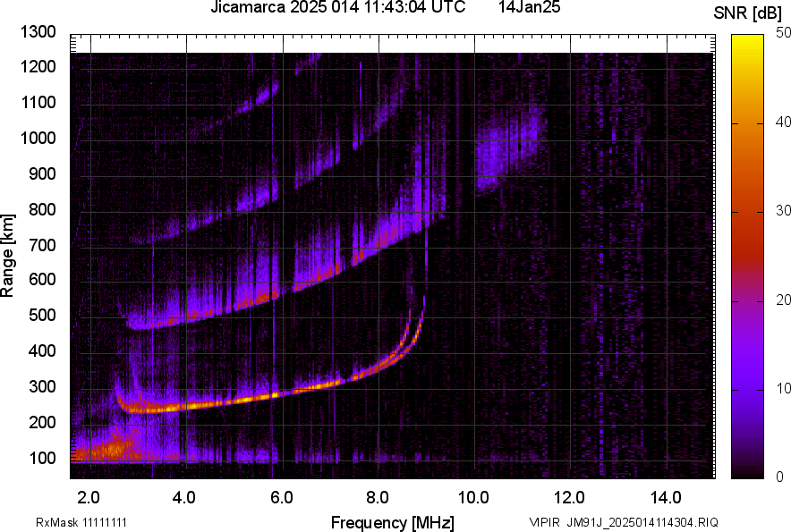Click the frequency tick label '2.0'
Image resolution: width=791 pixels, height=532 pixels.
pyautogui.click(x=89, y=498)
